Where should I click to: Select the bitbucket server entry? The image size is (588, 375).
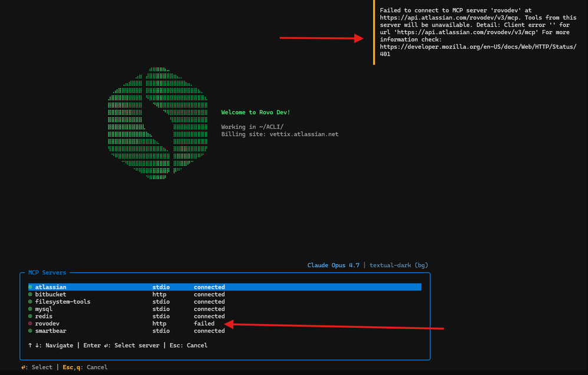coord(224,294)
